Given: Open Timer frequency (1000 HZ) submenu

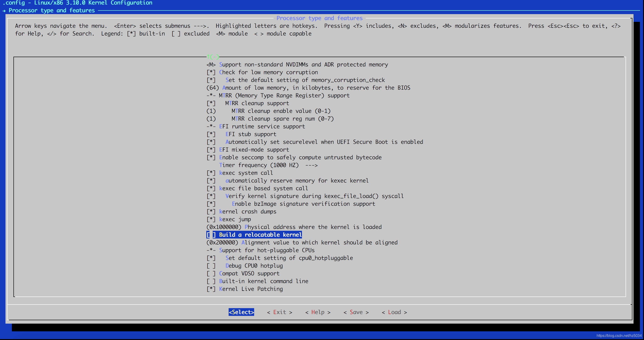Looking at the screenshot, I should (268, 165).
